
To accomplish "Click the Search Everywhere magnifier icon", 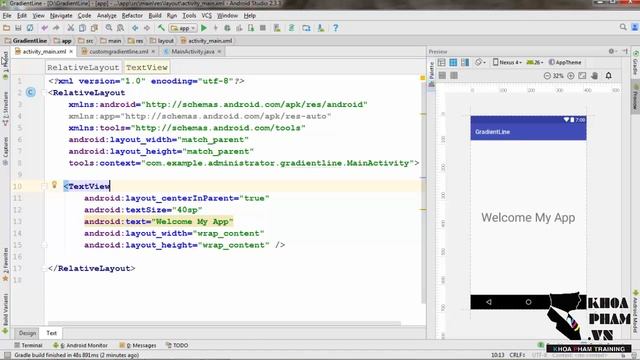I will pyautogui.click(x=623, y=27).
